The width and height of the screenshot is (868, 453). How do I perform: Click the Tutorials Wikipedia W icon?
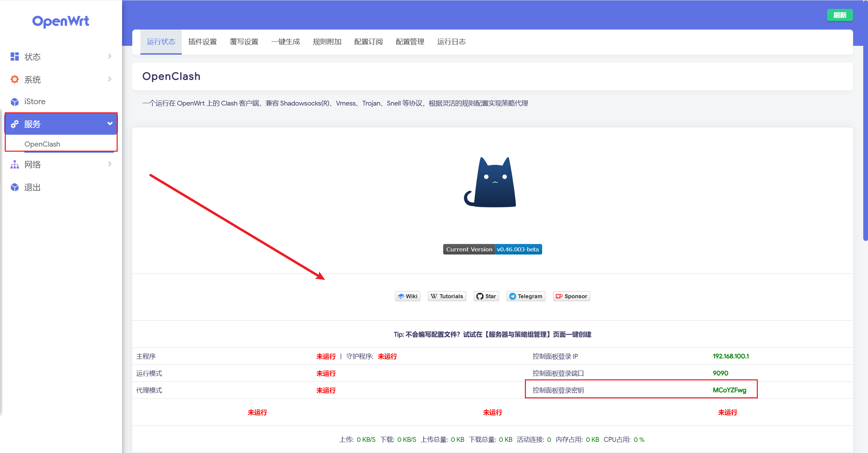434,296
